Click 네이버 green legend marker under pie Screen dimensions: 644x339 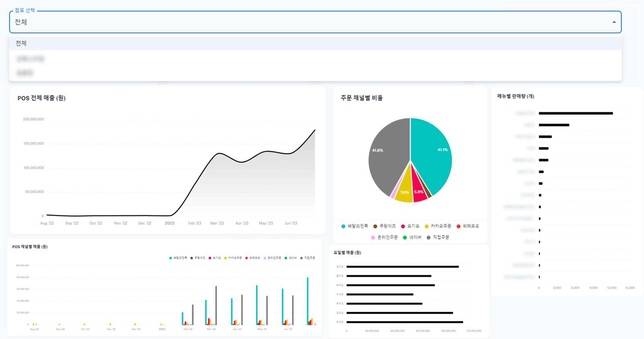tap(405, 238)
